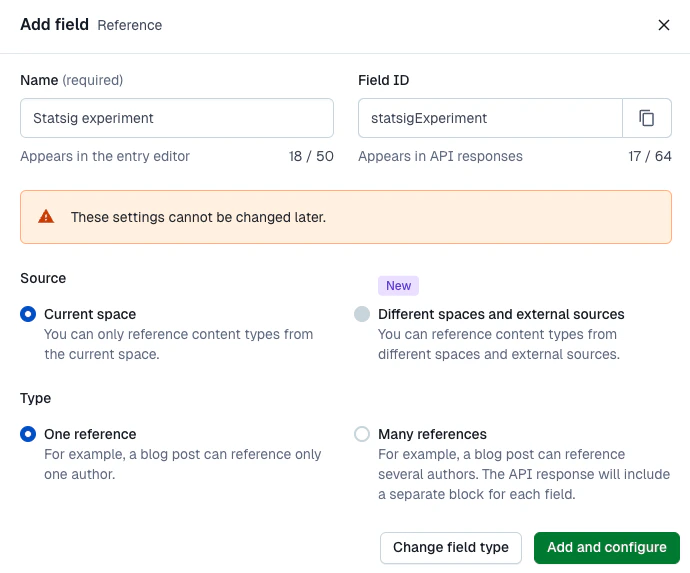Click the Name character counter 18 / 50
The width and height of the screenshot is (690, 573).
coord(310,156)
